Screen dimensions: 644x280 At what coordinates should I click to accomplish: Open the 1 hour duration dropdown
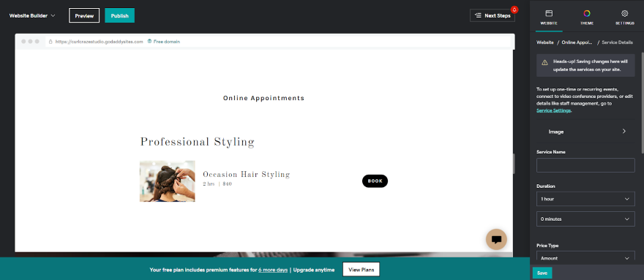click(x=585, y=199)
